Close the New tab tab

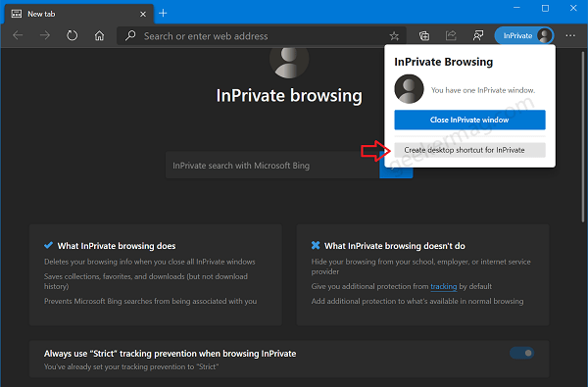point(143,15)
